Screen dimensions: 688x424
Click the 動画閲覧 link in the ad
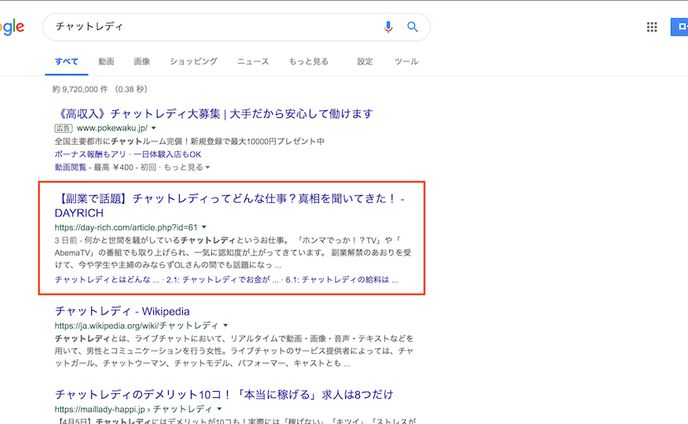70,167
